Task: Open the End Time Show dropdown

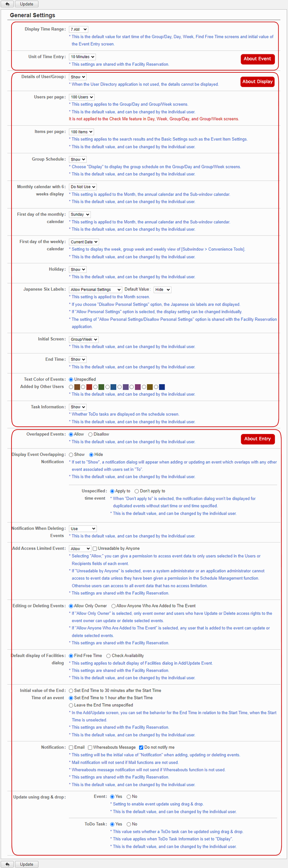Action: pyautogui.click(x=78, y=360)
